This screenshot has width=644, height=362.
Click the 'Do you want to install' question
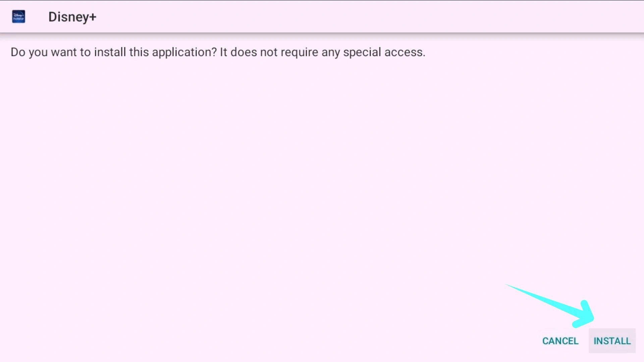(114, 52)
